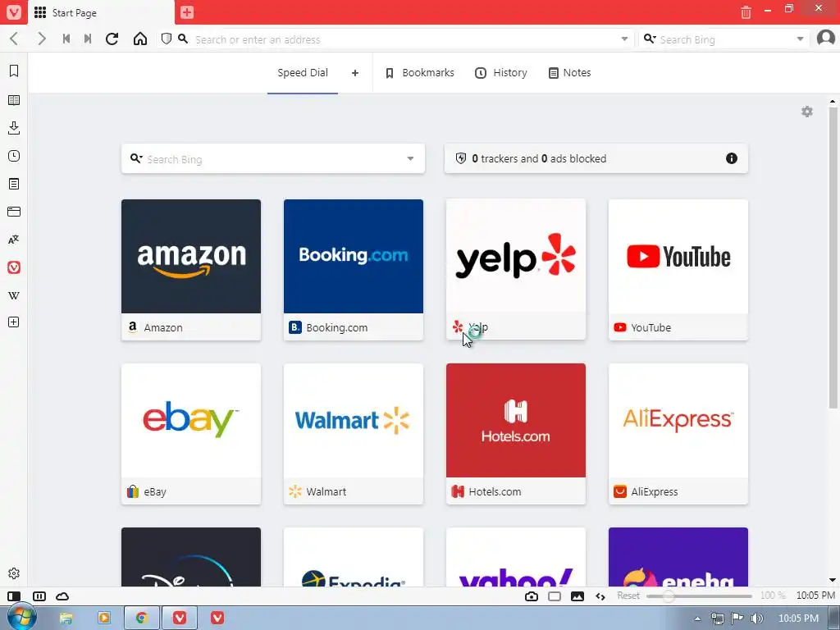Open the Vivaldi menu logo button
The image size is (840, 630).
13,11
